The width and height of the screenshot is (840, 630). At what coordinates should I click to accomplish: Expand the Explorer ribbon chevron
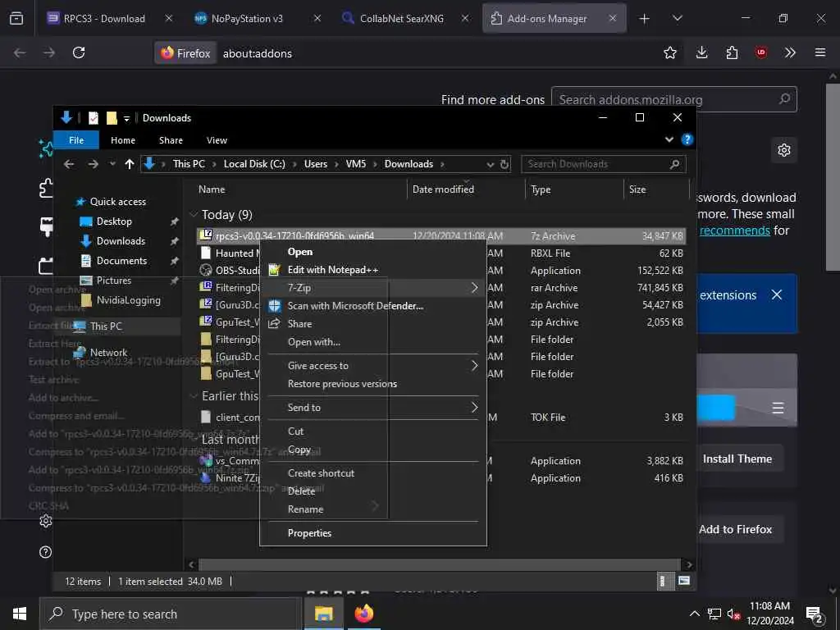(x=669, y=139)
